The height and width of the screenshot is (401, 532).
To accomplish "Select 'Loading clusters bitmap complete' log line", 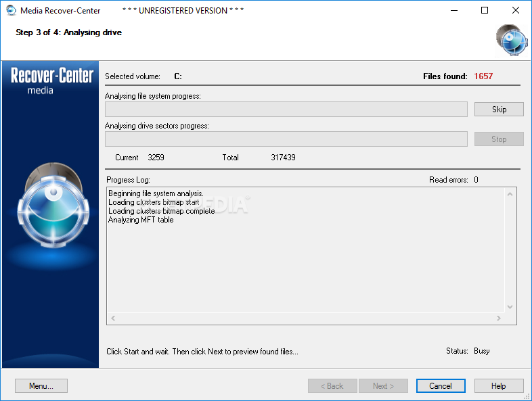I will [162, 211].
